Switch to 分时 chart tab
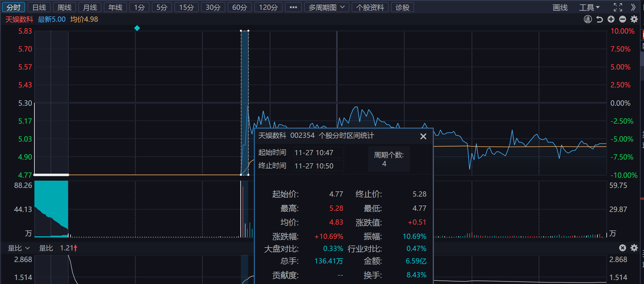Image resolution: width=644 pixels, height=284 pixels. [14, 7]
